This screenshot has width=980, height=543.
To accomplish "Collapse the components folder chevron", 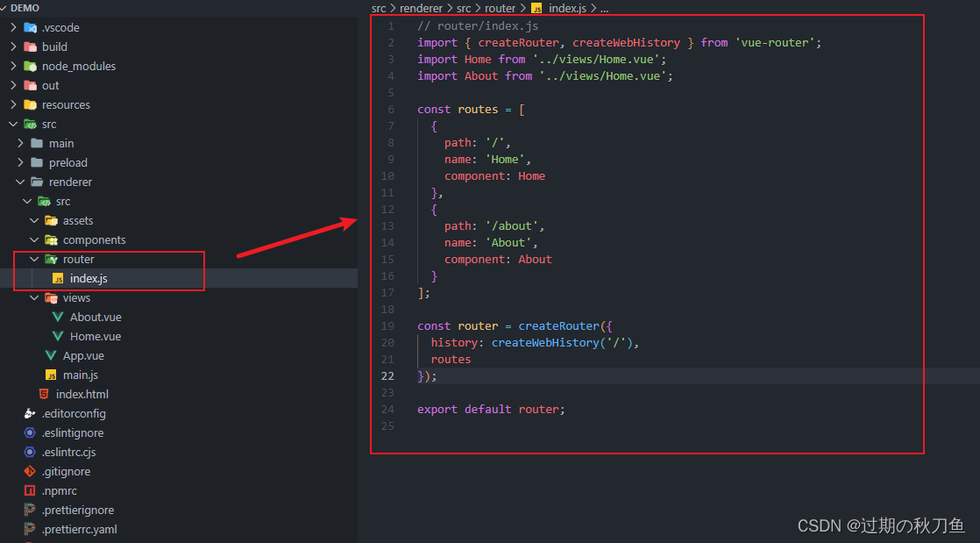I will tap(34, 240).
